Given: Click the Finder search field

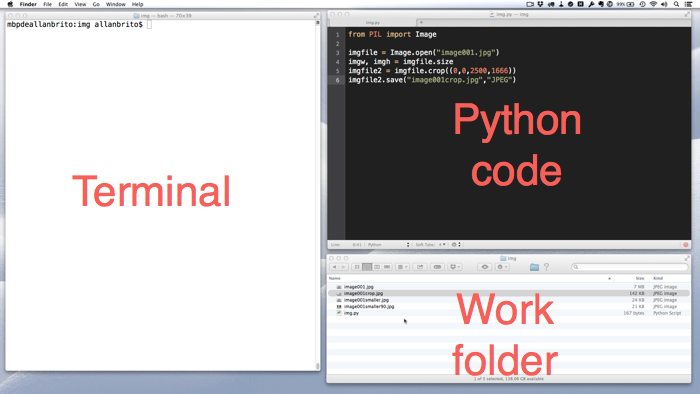Looking at the screenshot, I should pos(630,267).
